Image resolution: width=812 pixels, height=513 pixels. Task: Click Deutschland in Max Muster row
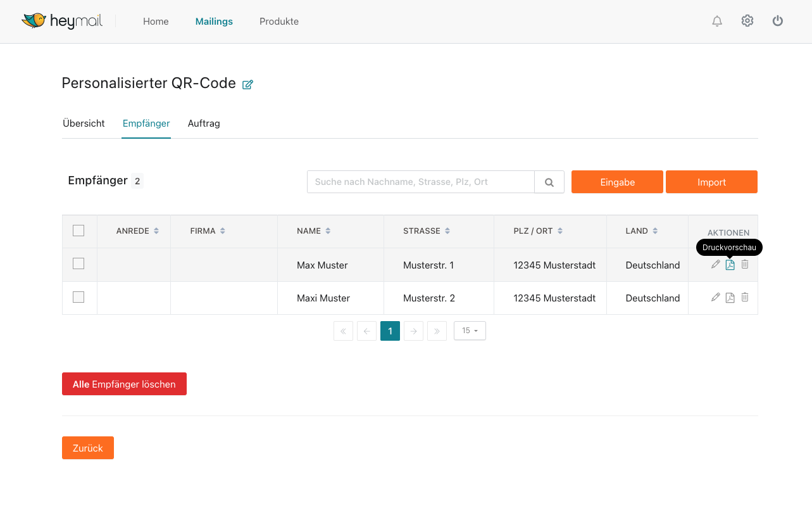[x=653, y=265]
